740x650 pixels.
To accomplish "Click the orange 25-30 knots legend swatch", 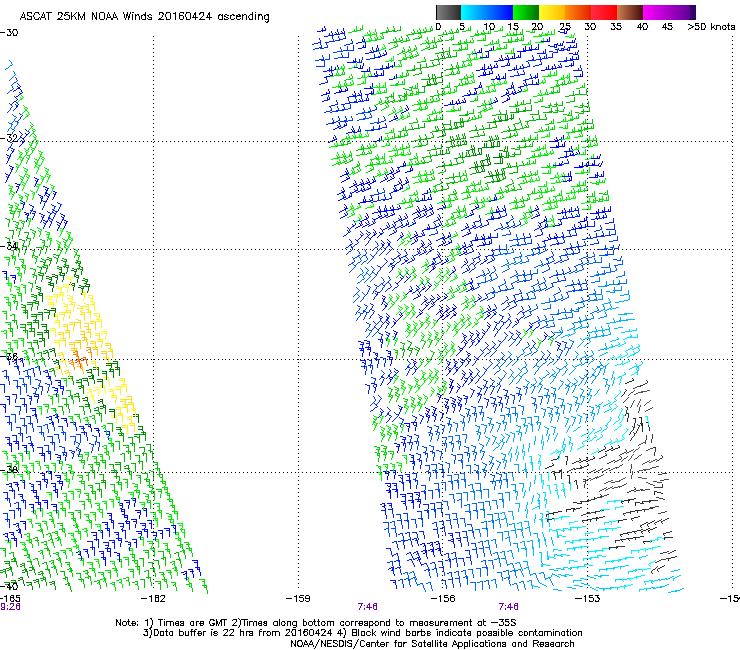I will point(578,12).
